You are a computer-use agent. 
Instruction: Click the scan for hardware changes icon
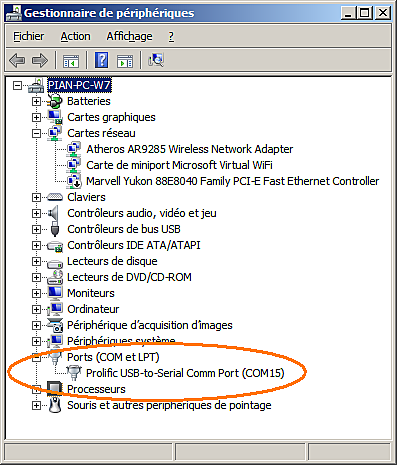(x=156, y=60)
